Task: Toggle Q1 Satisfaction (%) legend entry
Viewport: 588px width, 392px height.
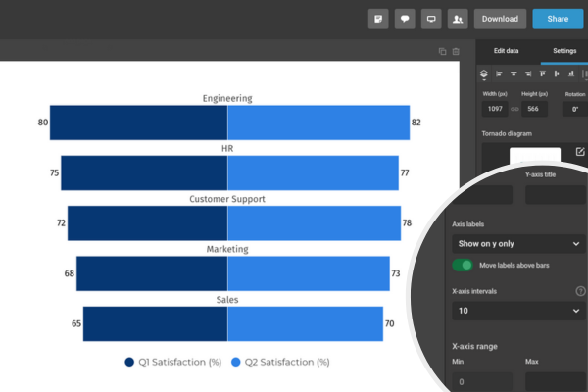Action: point(173,362)
